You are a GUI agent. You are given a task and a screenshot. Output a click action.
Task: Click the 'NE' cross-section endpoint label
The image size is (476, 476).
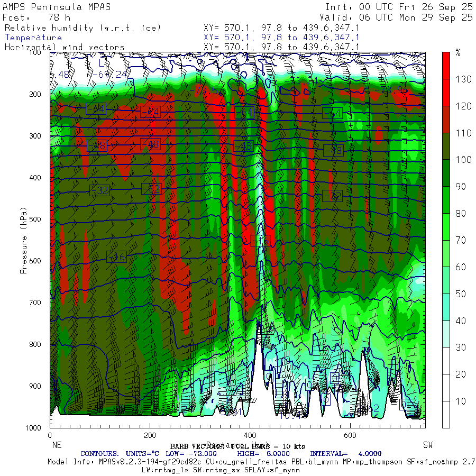click(x=57, y=445)
